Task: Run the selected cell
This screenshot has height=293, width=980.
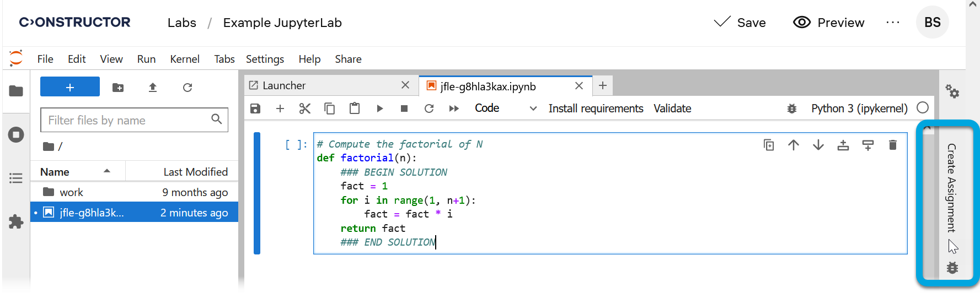Action: point(379,108)
